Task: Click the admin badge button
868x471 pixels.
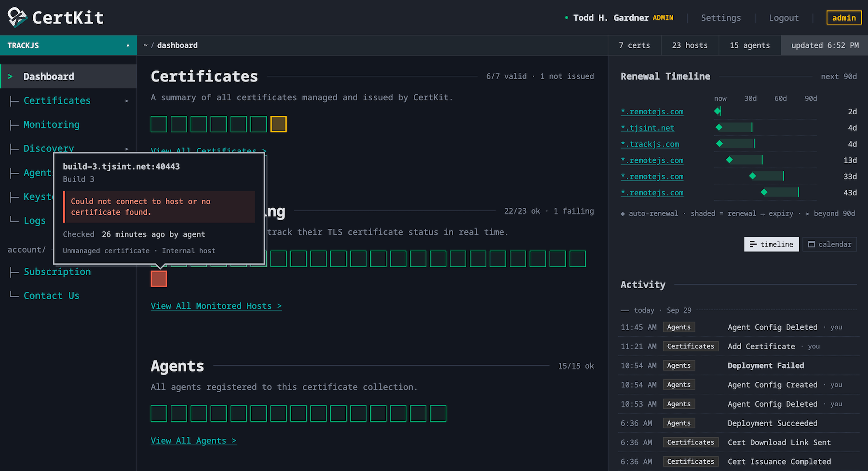Action: tap(844, 18)
